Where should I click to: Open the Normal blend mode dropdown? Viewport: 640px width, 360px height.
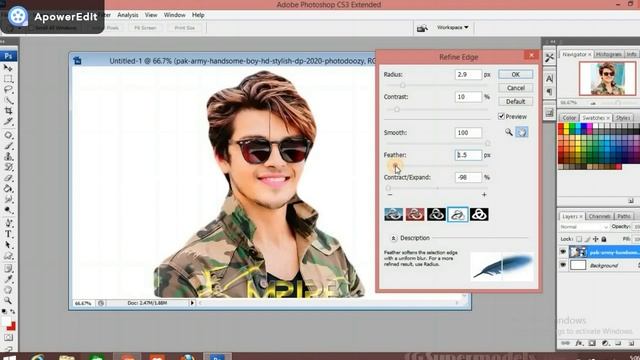(x=584, y=227)
